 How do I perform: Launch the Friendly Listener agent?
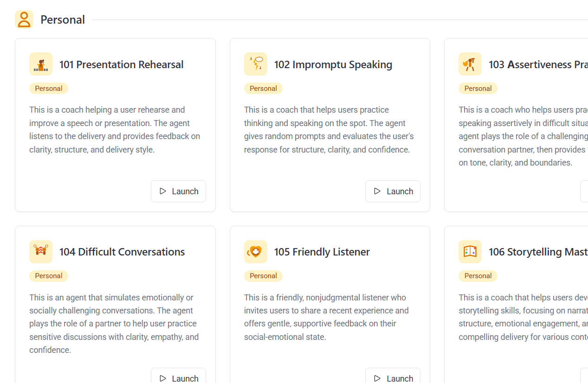tap(393, 377)
